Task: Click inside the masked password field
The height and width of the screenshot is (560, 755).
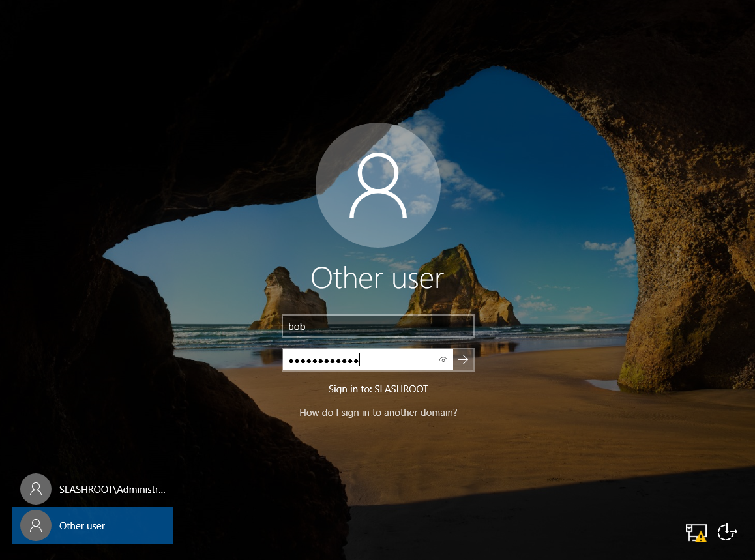Action: (x=398, y=360)
